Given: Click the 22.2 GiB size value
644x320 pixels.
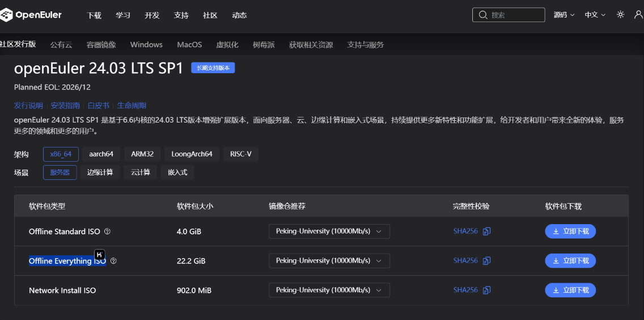Looking at the screenshot, I should pos(191,261).
